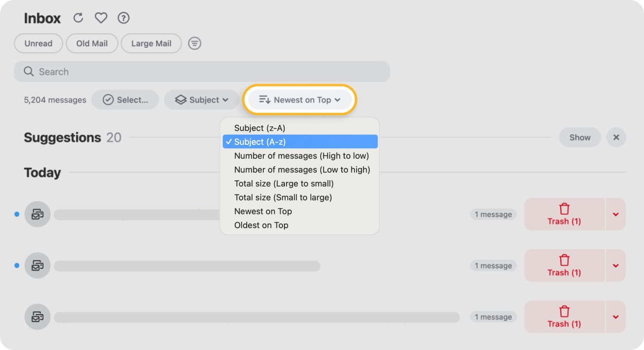Select Total size (Large to small) sorting
Screen dimensions: 644x350
(283, 183)
